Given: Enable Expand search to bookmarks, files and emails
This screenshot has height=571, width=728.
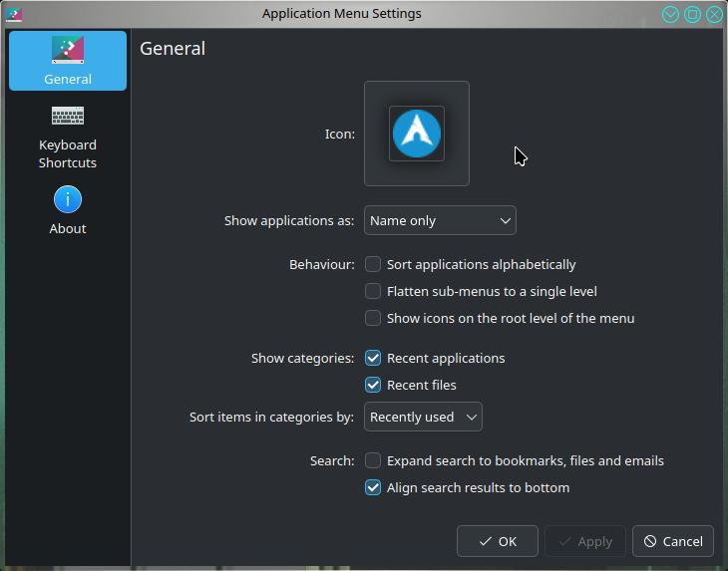Looking at the screenshot, I should (373, 460).
